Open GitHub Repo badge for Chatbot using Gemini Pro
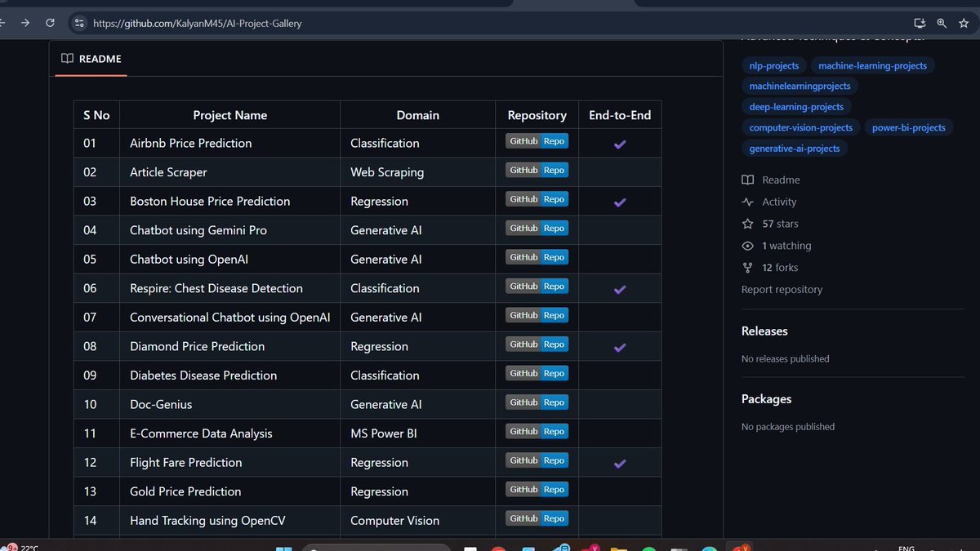 (537, 229)
